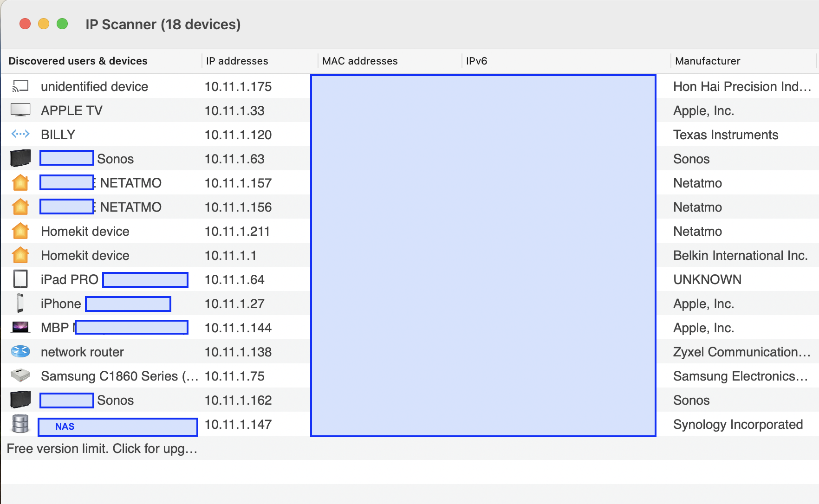This screenshot has width=819, height=504.
Task: Click IP address 10.11.1.63
Action: [x=234, y=159]
